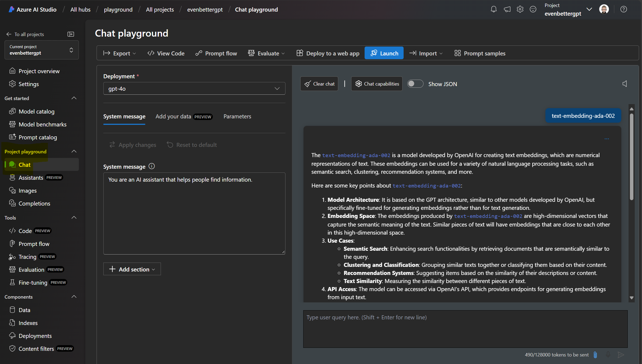Collapse the Tools section
Viewport: 642px width, 364px height.
click(x=74, y=218)
